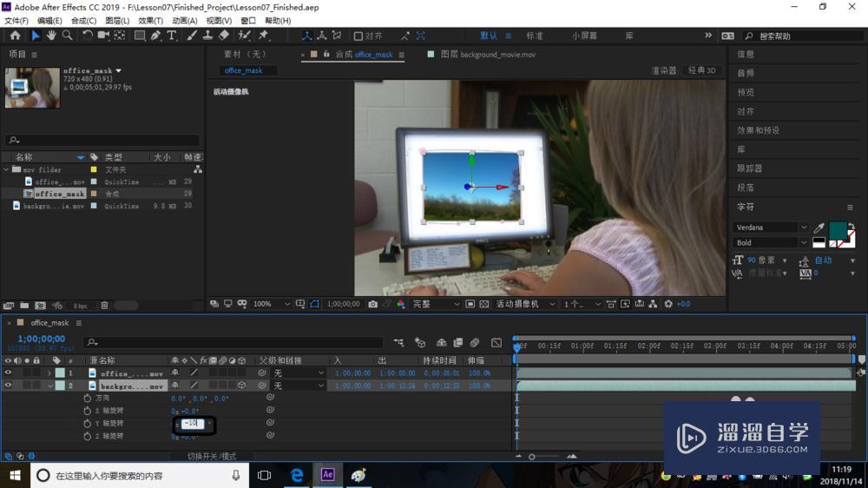Create a new folder in the Project panel

pyautogui.click(x=24, y=305)
